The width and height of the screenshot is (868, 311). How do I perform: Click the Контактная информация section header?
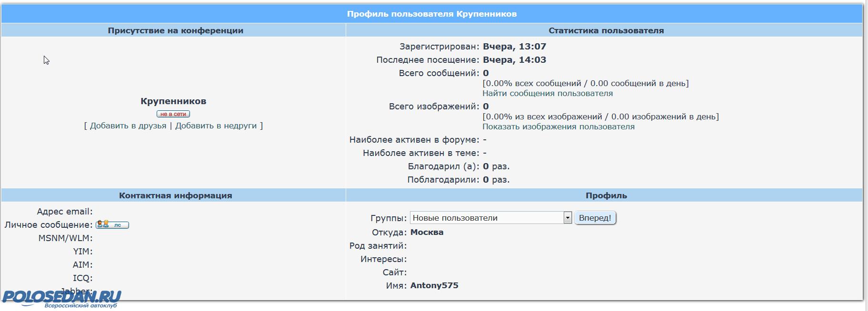tap(175, 195)
